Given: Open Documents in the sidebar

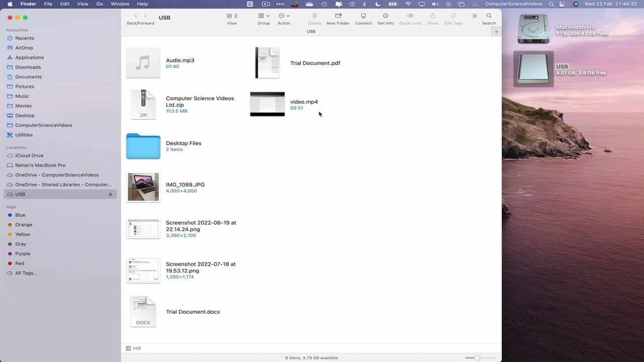Looking at the screenshot, I should coord(60,77).
